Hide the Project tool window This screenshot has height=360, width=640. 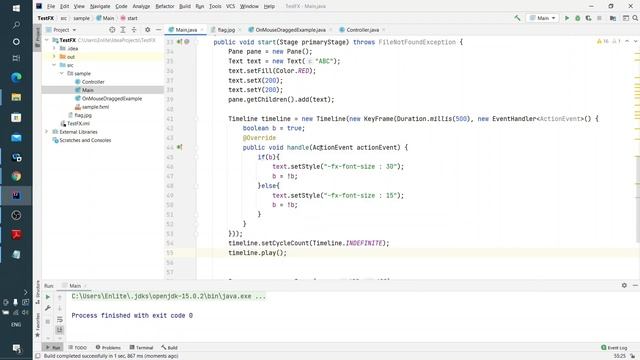click(158, 30)
